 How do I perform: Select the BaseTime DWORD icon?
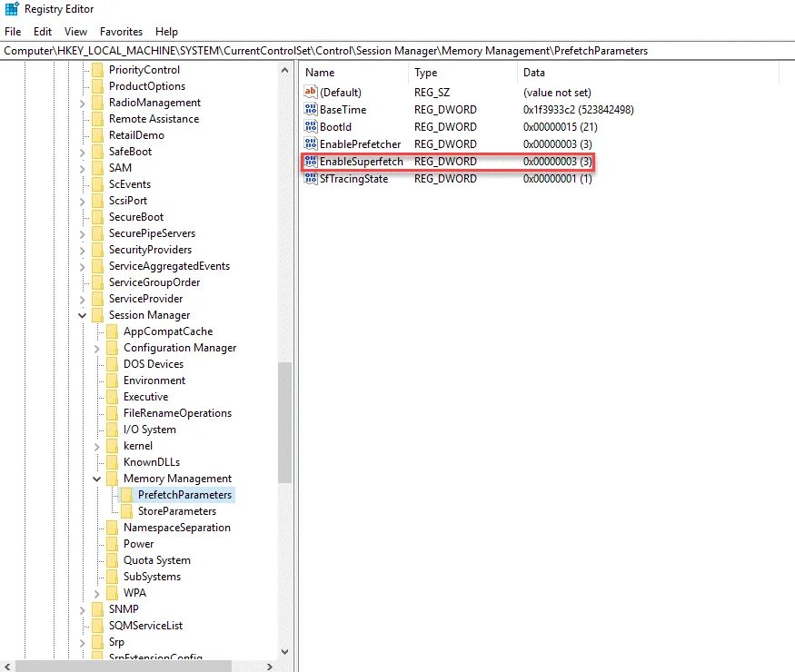tap(311, 109)
